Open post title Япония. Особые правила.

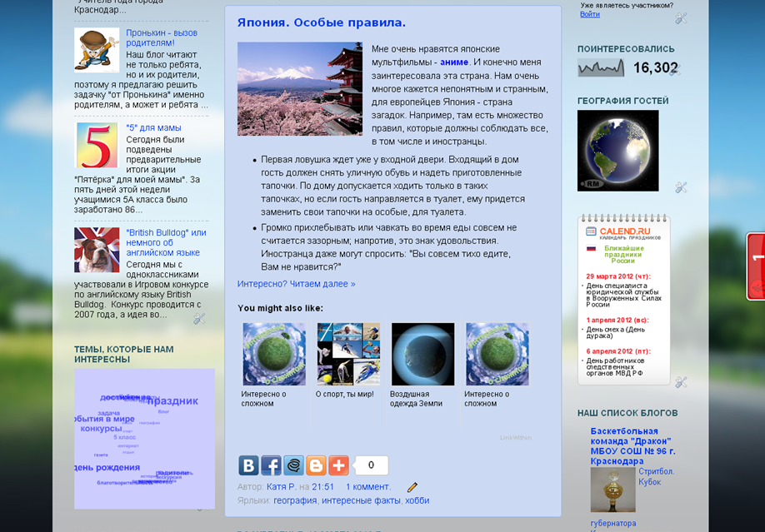tap(321, 22)
